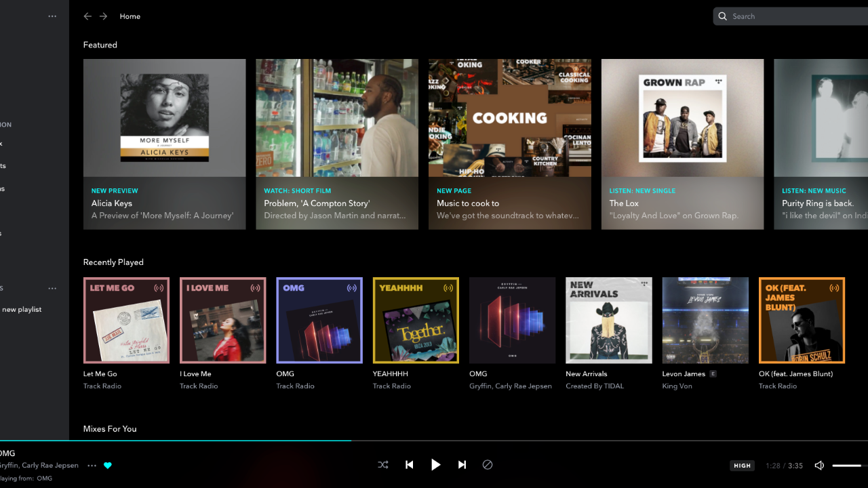Image resolution: width=868 pixels, height=488 pixels.
Task: Focus the Search input field
Action: (791, 16)
